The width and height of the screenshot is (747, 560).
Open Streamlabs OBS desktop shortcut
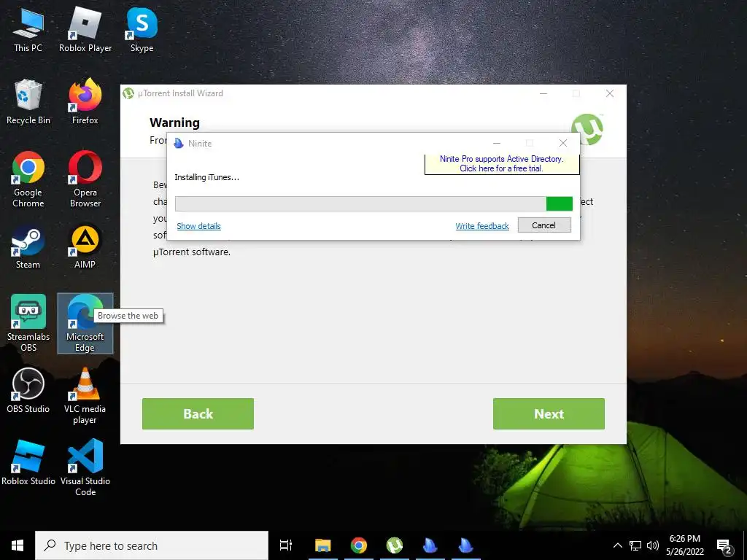[28, 324]
